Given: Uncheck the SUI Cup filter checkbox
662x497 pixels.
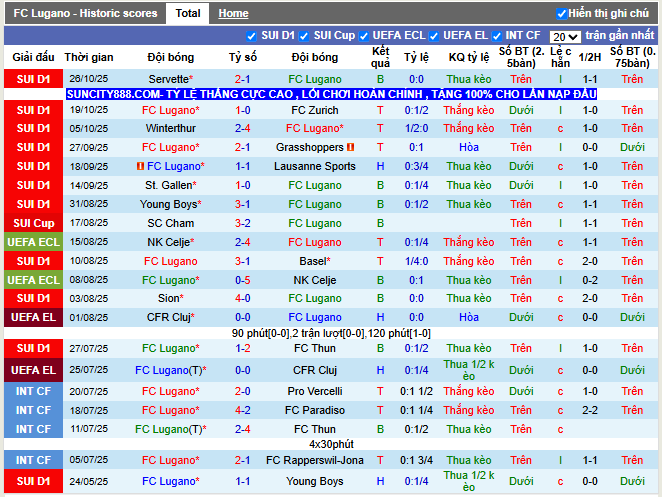Looking at the screenshot, I should point(304,36).
